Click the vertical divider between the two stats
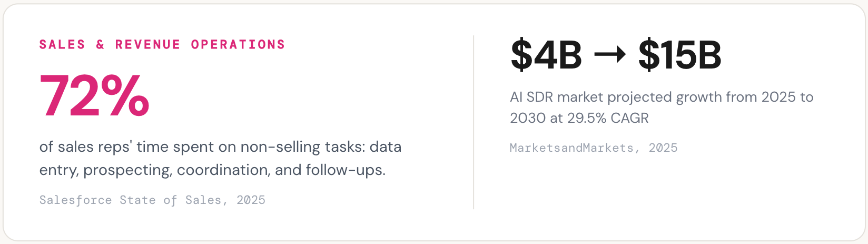 coord(474,122)
